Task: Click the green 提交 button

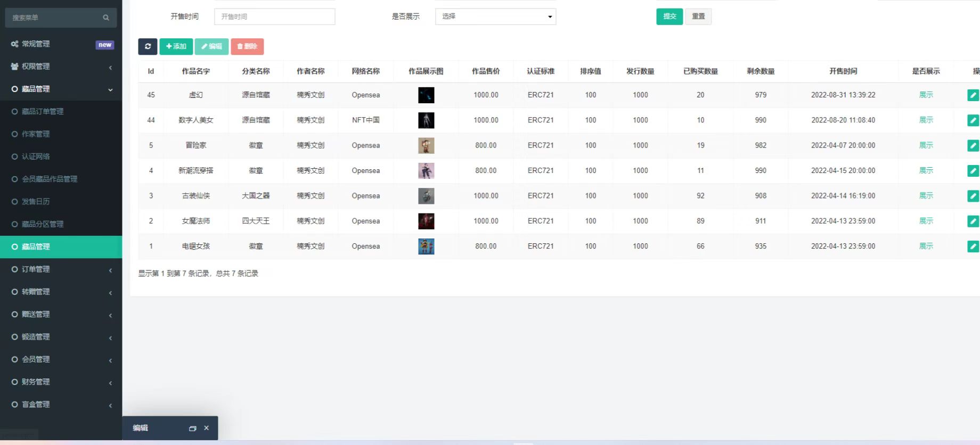Action: pyautogui.click(x=669, y=17)
